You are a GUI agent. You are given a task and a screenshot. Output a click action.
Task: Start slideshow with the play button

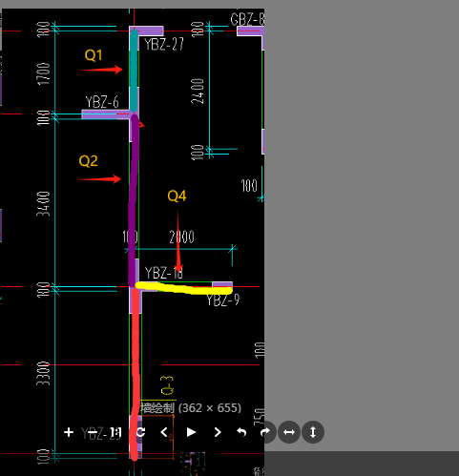191,432
